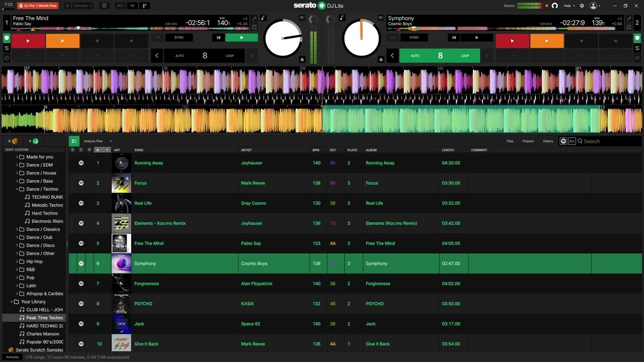Click deck 2 track overview waveform
644x362 pixels.
pyautogui.click(x=506, y=29)
